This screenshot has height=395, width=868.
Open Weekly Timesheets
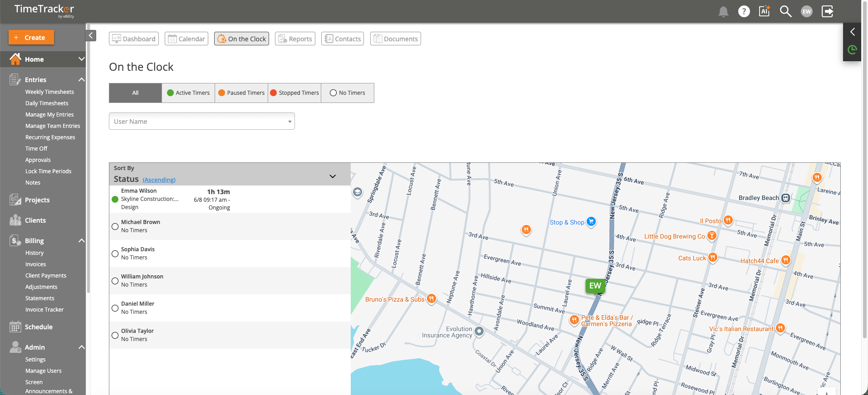(49, 92)
